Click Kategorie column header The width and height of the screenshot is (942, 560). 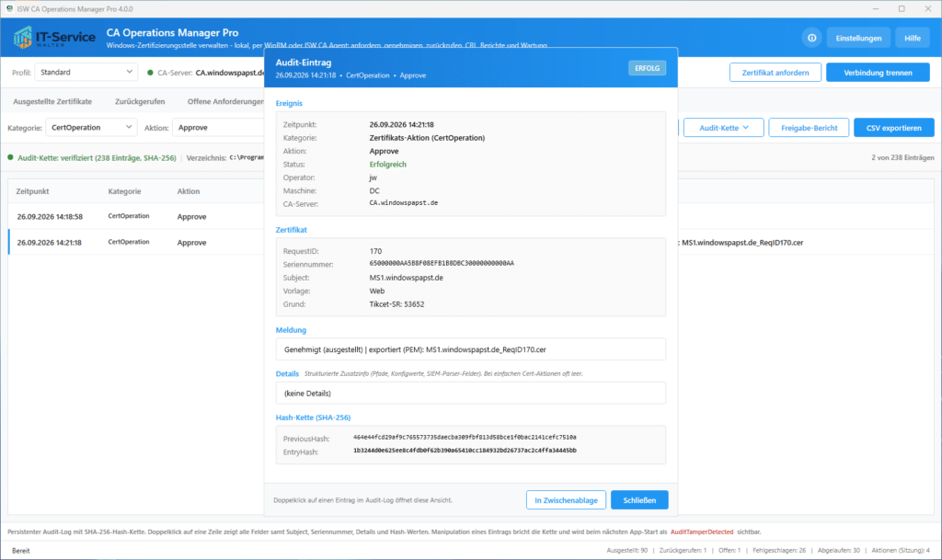[124, 191]
